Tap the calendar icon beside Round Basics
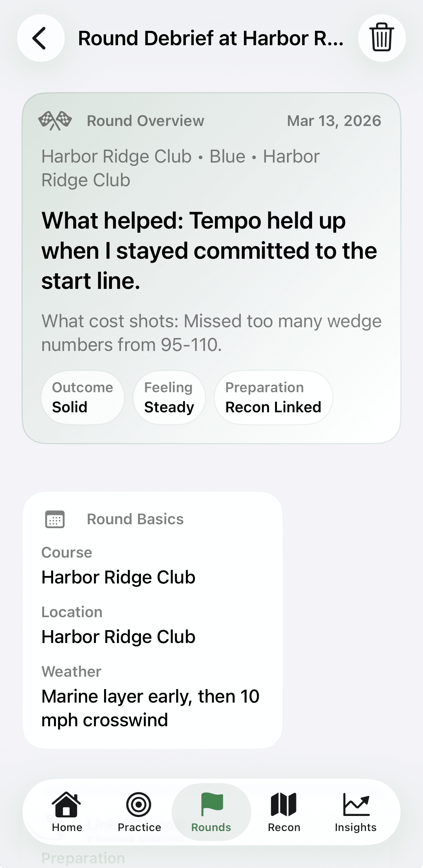This screenshot has height=868, width=423. pyautogui.click(x=55, y=519)
